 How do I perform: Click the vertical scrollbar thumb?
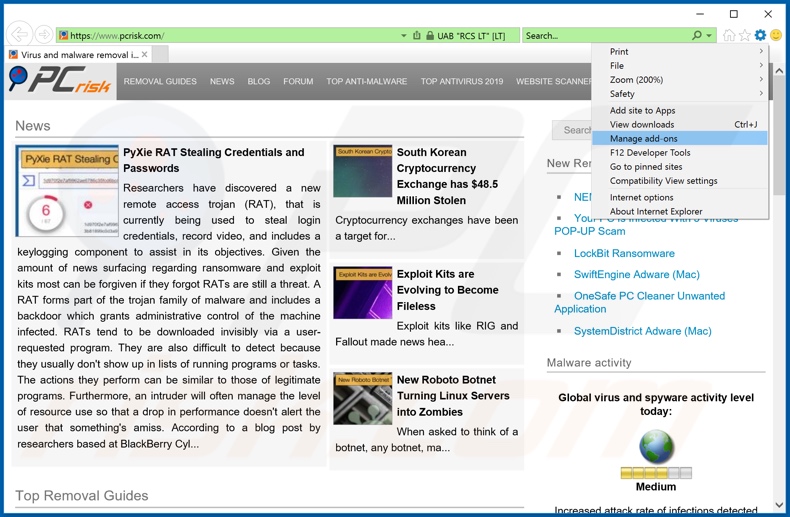click(x=779, y=136)
